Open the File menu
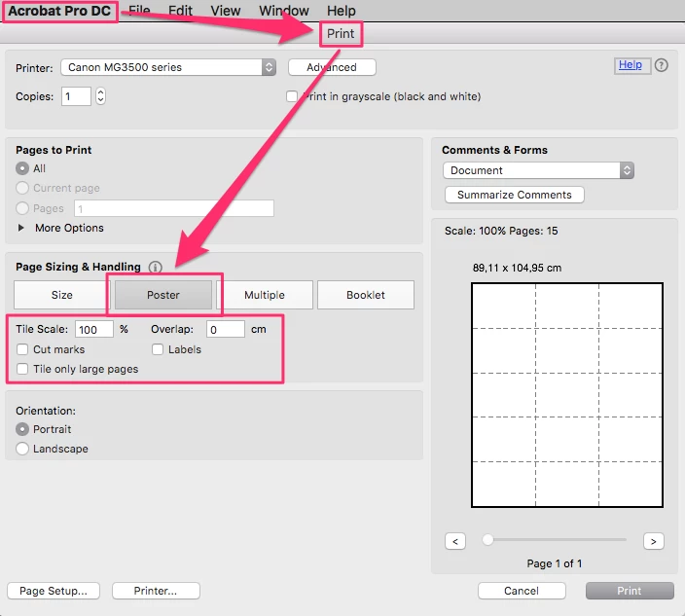 tap(139, 11)
